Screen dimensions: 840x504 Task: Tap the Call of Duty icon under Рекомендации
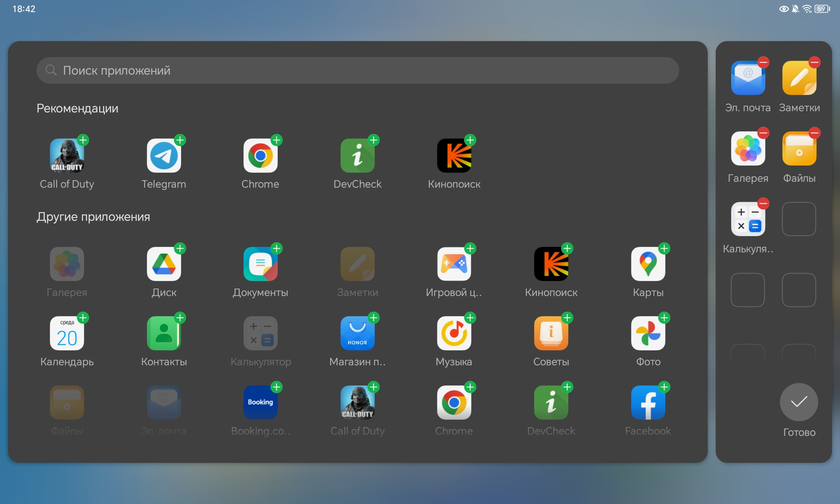pos(67,156)
